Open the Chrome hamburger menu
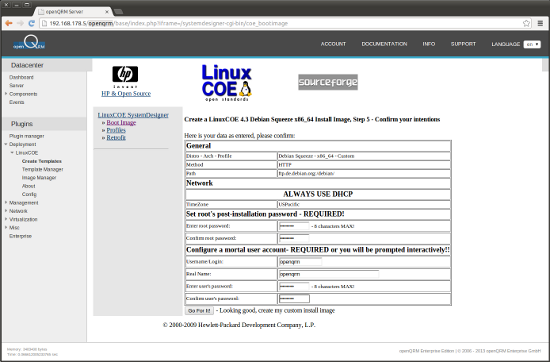 coord(540,23)
